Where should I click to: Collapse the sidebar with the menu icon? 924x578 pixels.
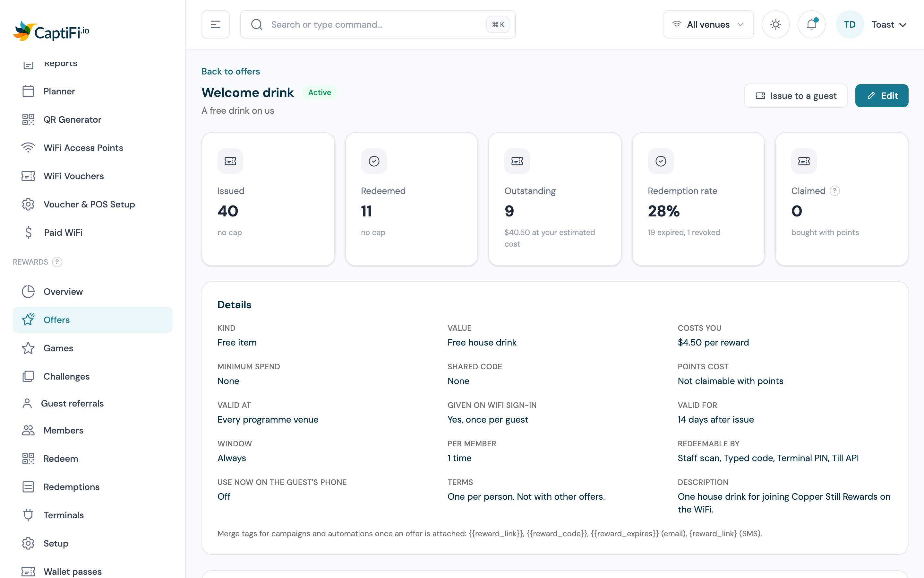coord(215,24)
